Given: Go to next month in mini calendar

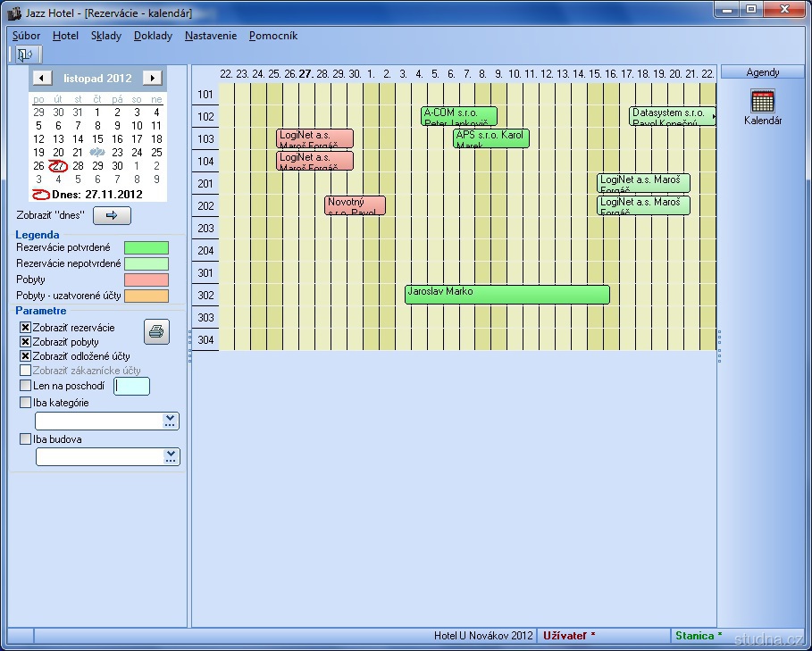Looking at the screenshot, I should tap(152, 79).
